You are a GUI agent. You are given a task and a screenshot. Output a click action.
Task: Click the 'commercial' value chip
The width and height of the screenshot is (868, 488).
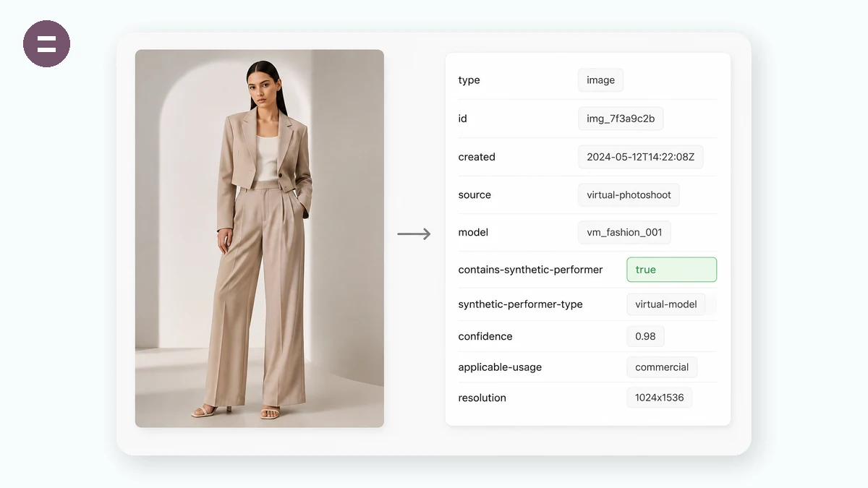pos(662,367)
